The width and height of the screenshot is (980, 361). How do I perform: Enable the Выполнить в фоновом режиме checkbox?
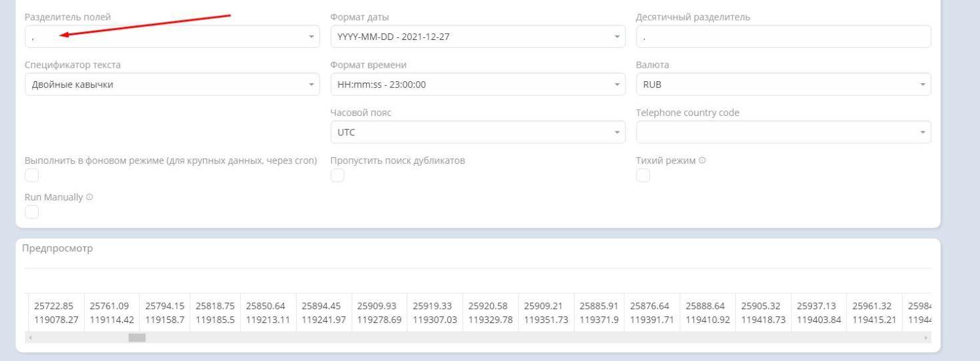(x=31, y=175)
